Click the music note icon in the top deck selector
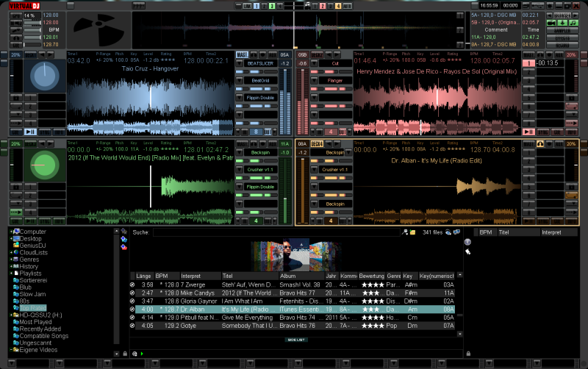The image size is (588, 369). click(x=307, y=6)
